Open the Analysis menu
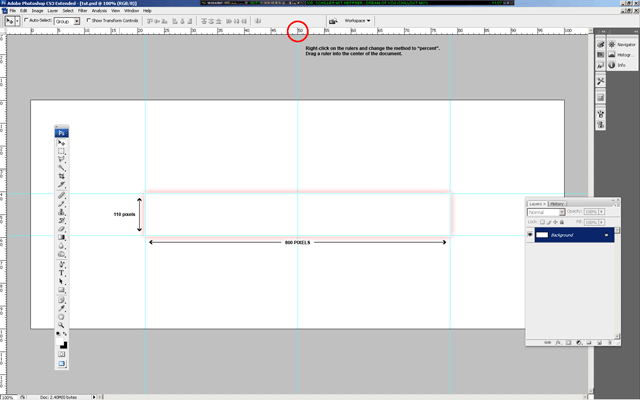The image size is (640, 400). [x=99, y=11]
